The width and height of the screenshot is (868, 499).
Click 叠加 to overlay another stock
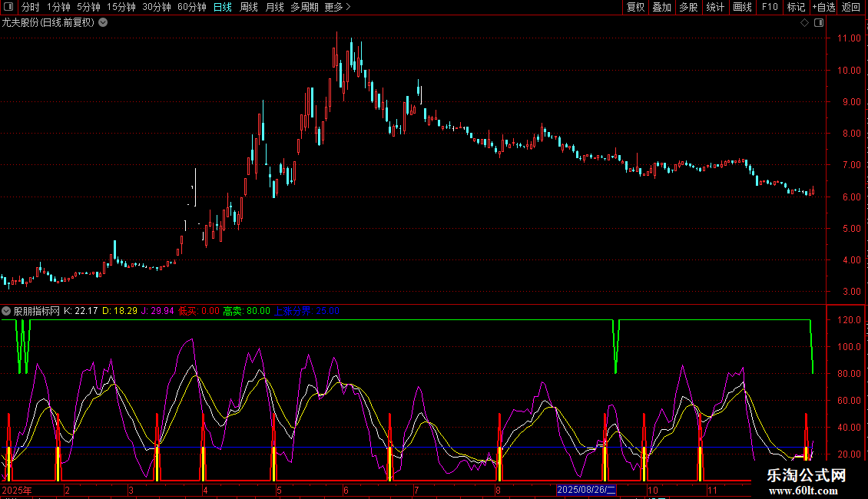(x=661, y=8)
